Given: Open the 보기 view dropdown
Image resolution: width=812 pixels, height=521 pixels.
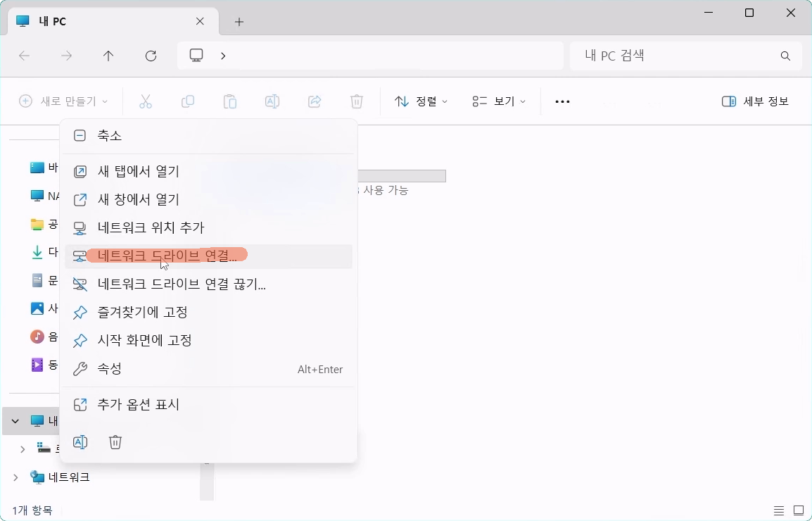Looking at the screenshot, I should point(499,101).
